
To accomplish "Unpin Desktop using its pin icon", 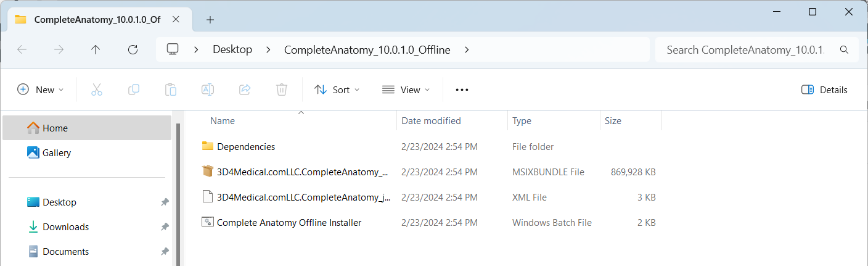I will pos(165,202).
